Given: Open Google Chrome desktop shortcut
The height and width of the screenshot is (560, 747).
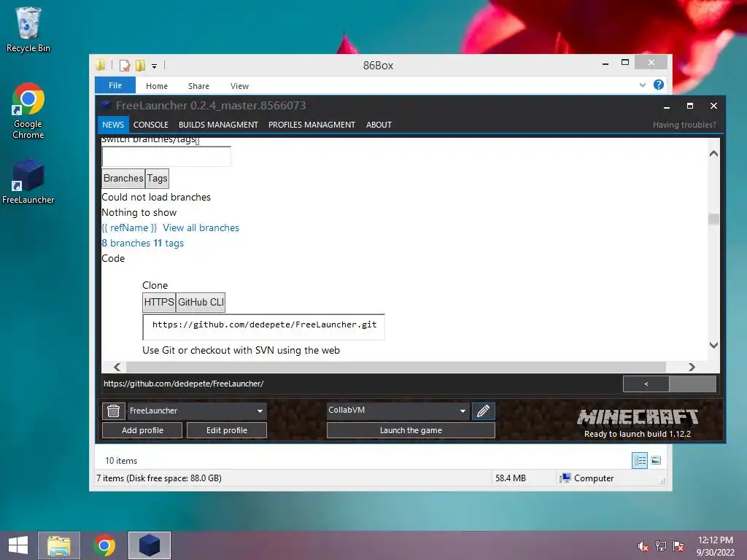Looking at the screenshot, I should tap(28, 111).
